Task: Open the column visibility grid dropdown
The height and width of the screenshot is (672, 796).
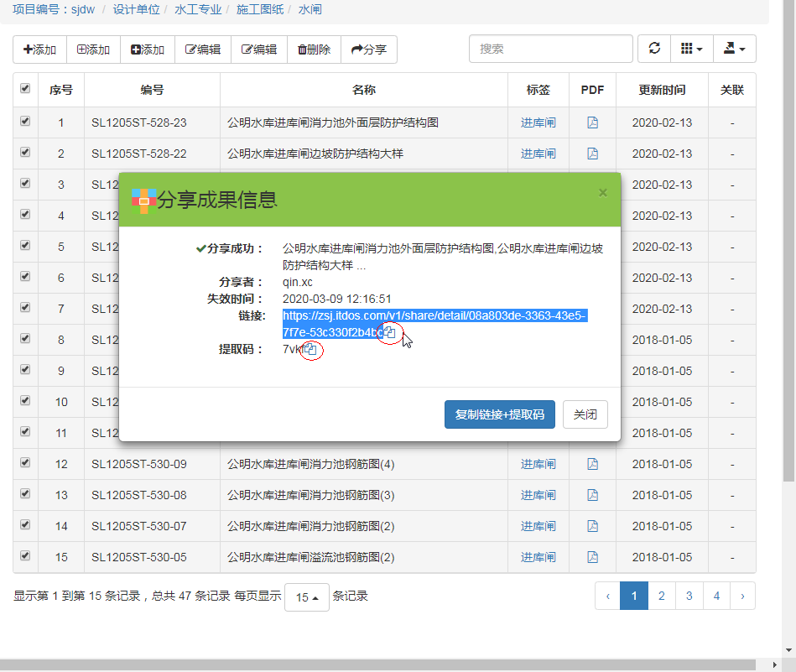Action: [691, 49]
